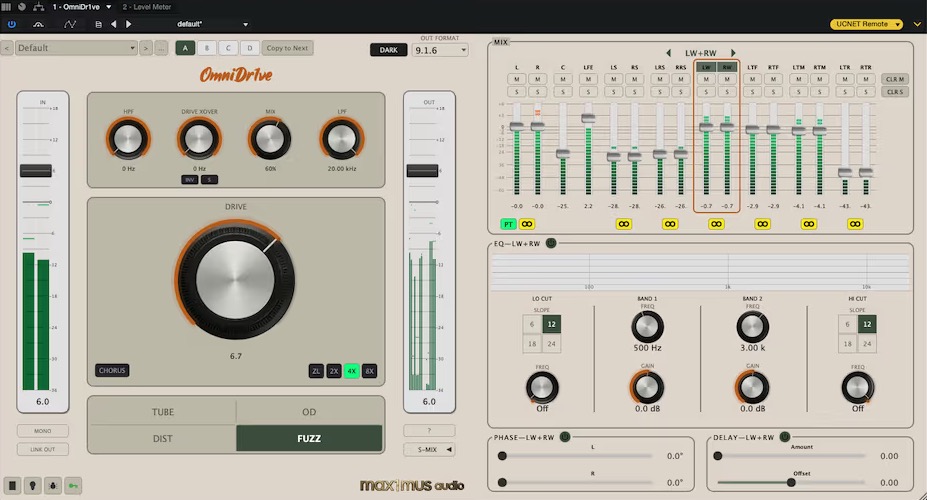
Task: Toggle the MONO button
Action: 43,431
